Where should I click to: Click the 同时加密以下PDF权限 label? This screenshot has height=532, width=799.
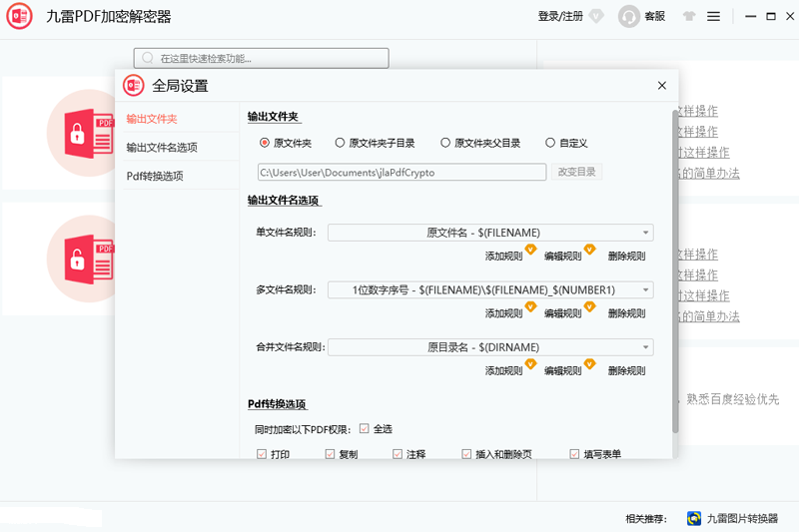tap(303, 429)
